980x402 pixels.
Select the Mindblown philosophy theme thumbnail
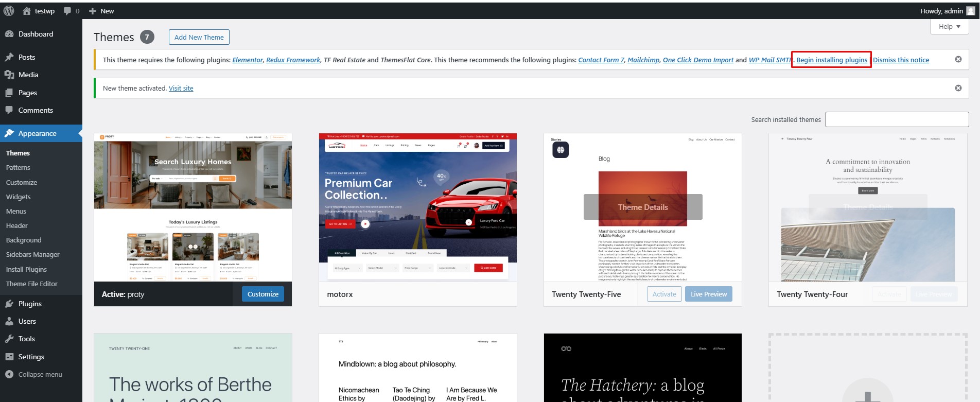coord(418,368)
